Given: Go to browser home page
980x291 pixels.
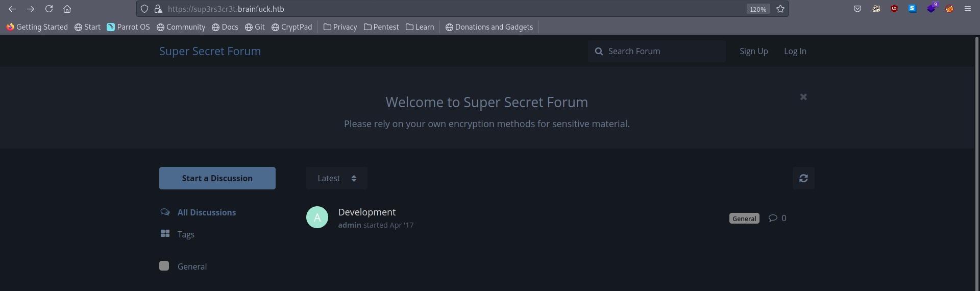Looking at the screenshot, I should 67,9.
